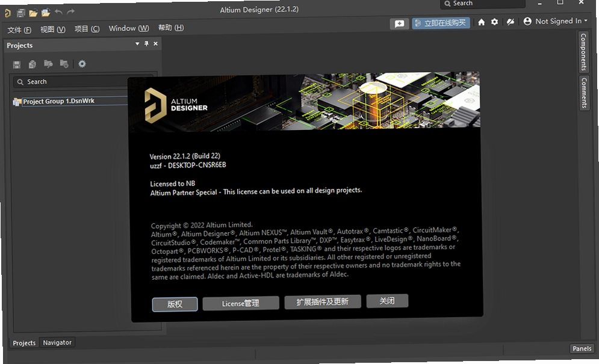Click the top Search box in the title bar

click(x=483, y=4)
